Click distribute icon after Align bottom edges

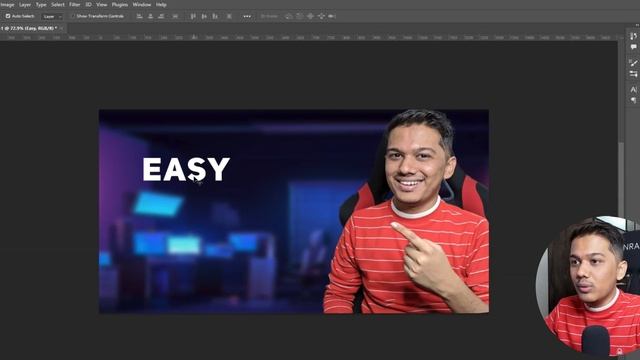(229, 16)
